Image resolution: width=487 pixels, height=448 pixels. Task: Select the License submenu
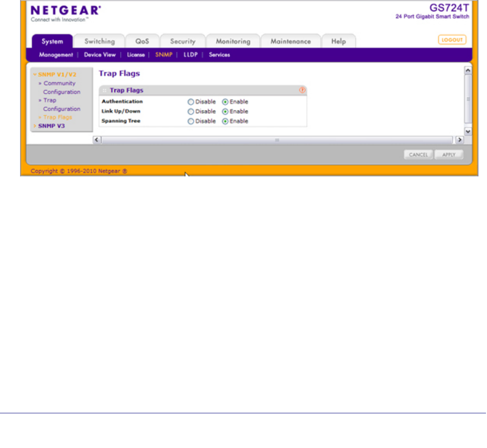(x=136, y=55)
